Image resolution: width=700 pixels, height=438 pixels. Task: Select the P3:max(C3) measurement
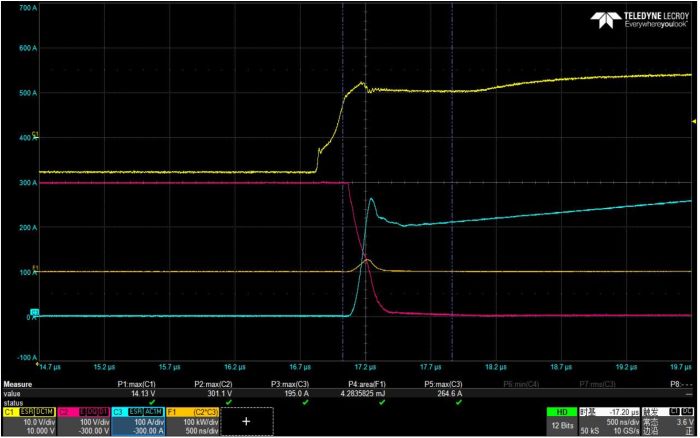point(290,388)
